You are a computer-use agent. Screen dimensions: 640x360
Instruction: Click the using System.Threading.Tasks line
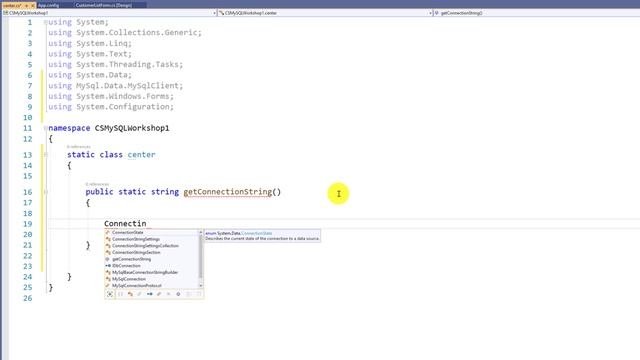[116, 64]
